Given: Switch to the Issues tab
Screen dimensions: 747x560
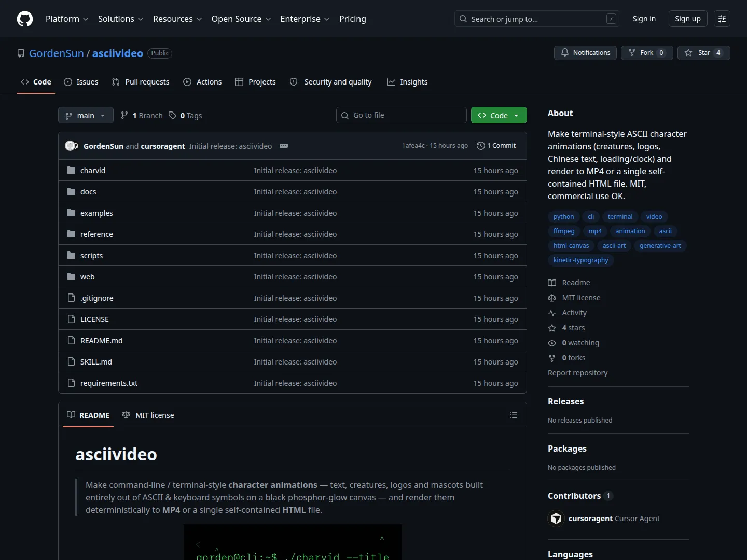Looking at the screenshot, I should 81,82.
